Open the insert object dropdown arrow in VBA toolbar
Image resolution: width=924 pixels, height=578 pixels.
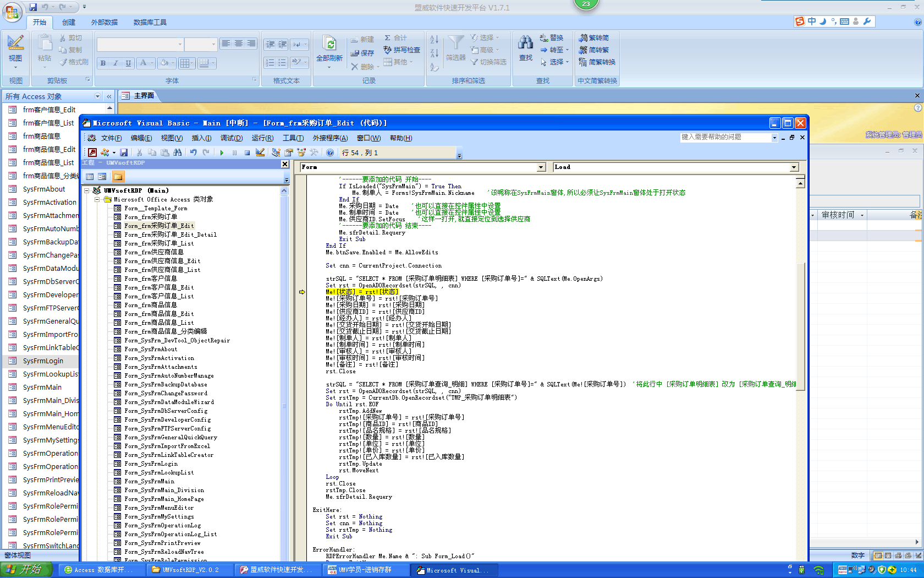click(x=114, y=152)
